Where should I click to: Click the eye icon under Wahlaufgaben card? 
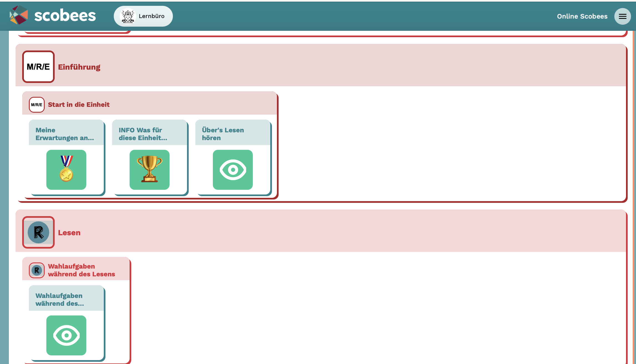click(x=66, y=335)
